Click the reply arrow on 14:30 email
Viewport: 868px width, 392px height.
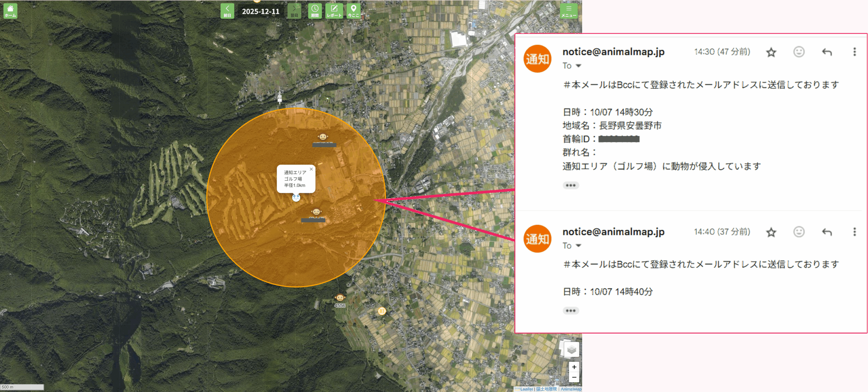(827, 52)
